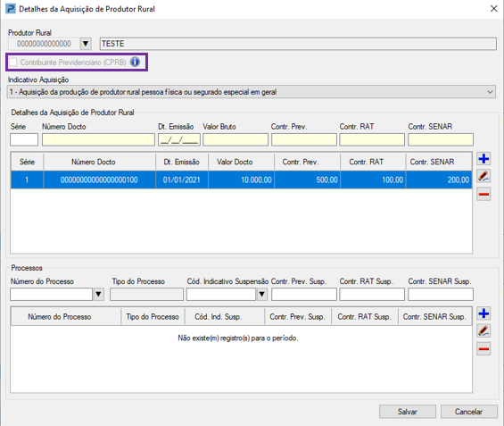Click the blue plus icon beside document grid
504x426 pixels.
pos(483,159)
